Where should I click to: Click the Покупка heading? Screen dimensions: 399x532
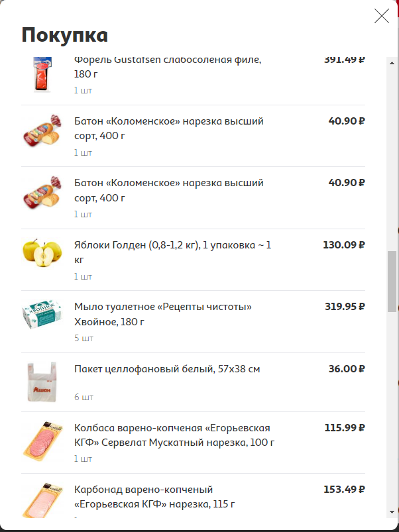coord(65,35)
